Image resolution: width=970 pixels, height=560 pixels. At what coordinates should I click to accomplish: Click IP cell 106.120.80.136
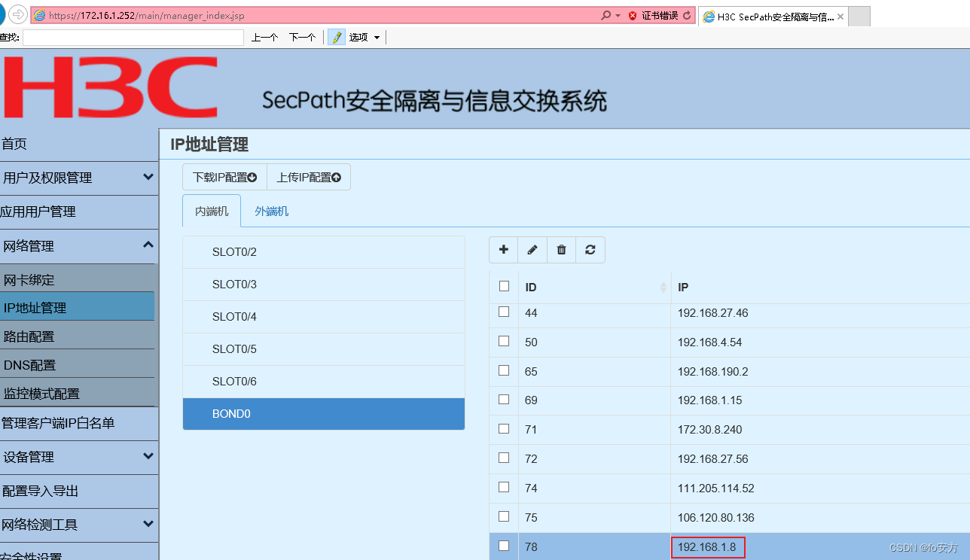pyautogui.click(x=715, y=517)
